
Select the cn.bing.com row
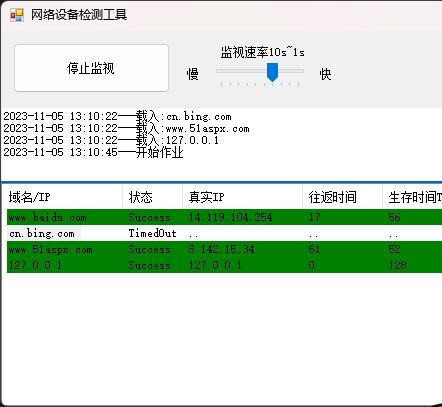point(224,233)
